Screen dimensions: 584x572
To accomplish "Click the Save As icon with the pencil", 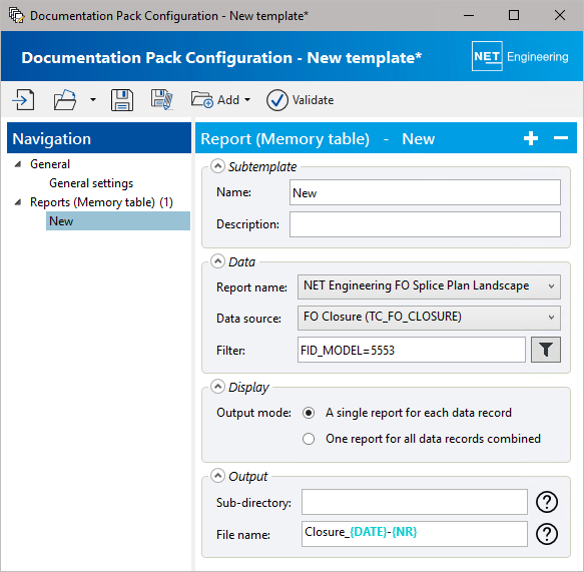I will pyautogui.click(x=162, y=99).
